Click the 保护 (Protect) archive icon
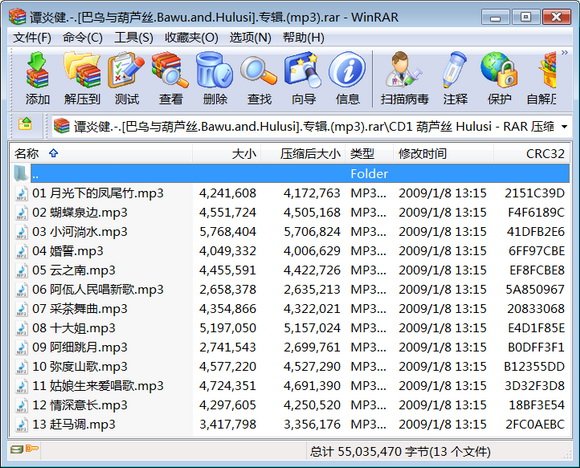This screenshot has height=468, width=580. 499,79
